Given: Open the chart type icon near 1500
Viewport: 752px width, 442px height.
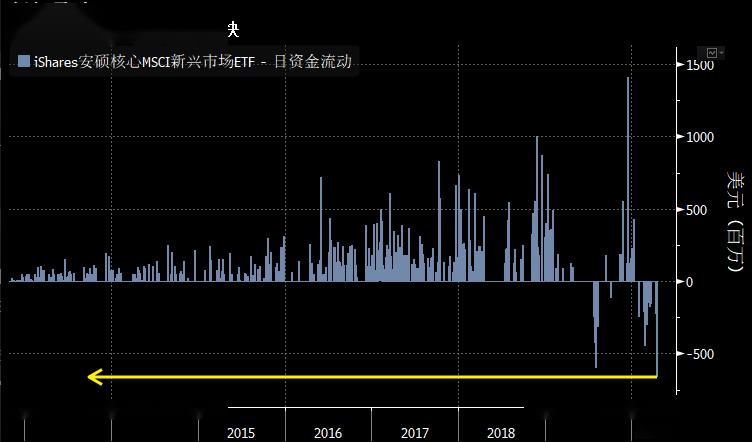Looking at the screenshot, I should coord(712,53).
